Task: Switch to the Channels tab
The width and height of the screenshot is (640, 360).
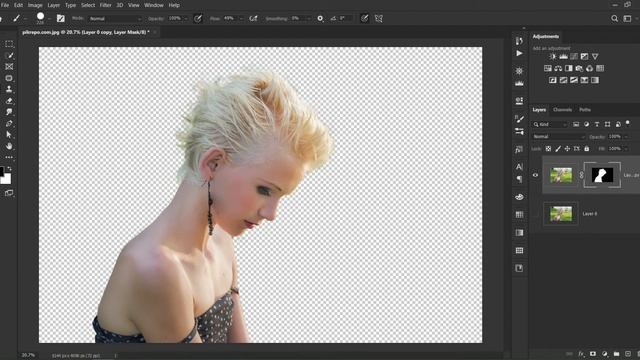Action: pos(562,110)
